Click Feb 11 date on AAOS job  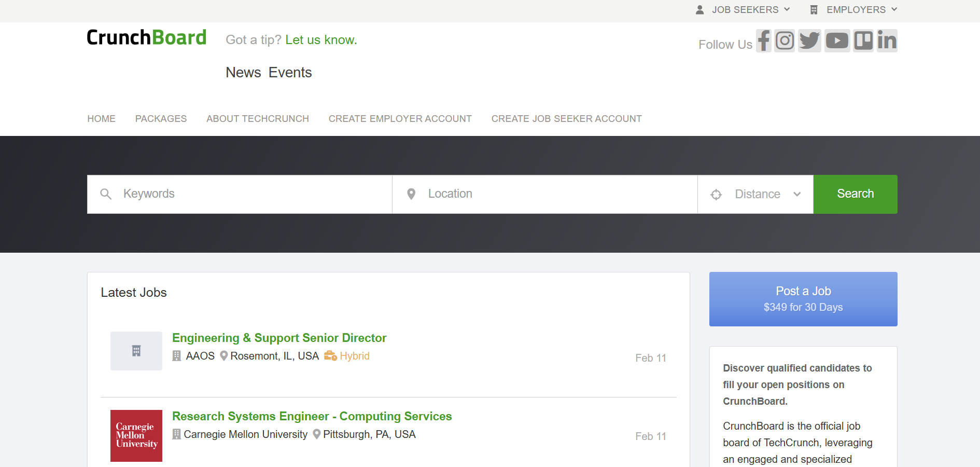[651, 358]
